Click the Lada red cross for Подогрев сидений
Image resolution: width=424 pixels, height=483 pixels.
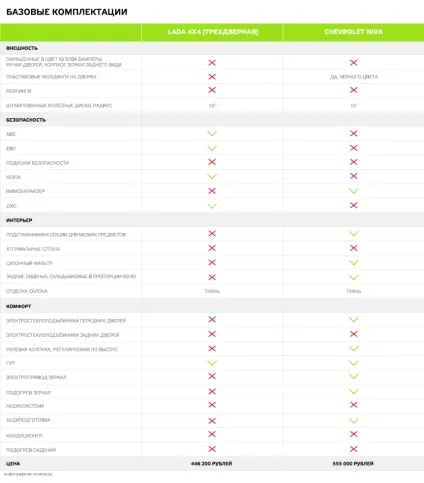tap(212, 449)
